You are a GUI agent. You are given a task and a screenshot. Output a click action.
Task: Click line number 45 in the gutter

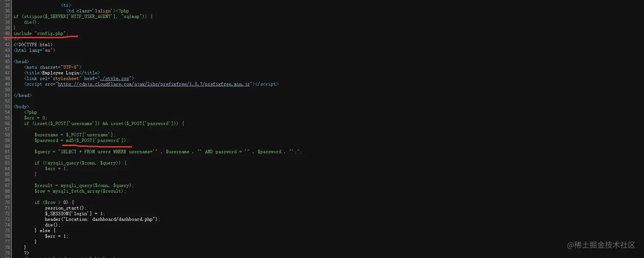point(7,61)
